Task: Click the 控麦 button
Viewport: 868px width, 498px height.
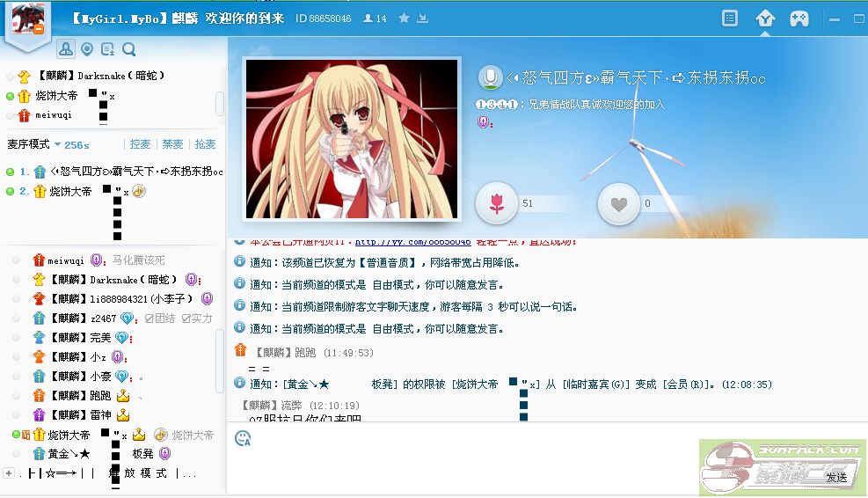Action: pyautogui.click(x=140, y=144)
